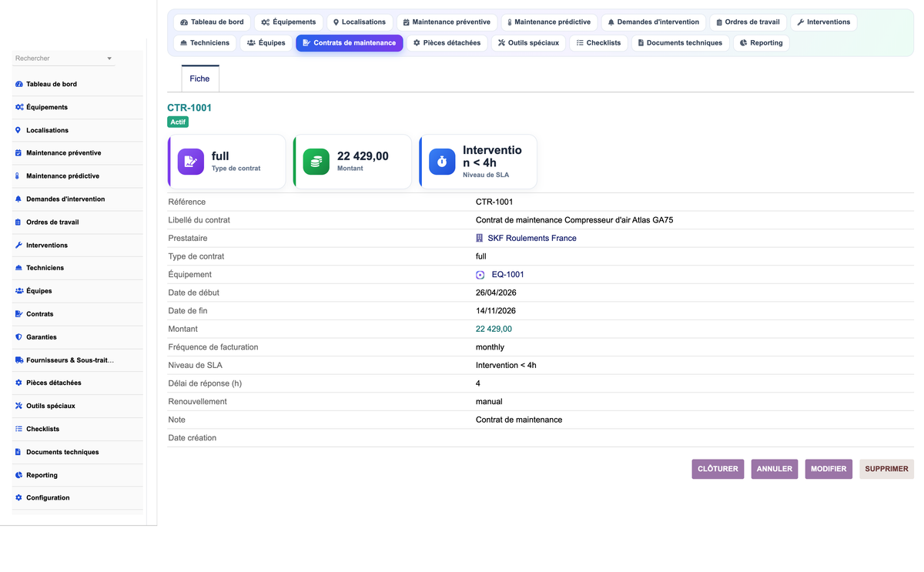
Task: Click the clipboard icon beside sidebar Ordres de travail
Action: pos(18,222)
